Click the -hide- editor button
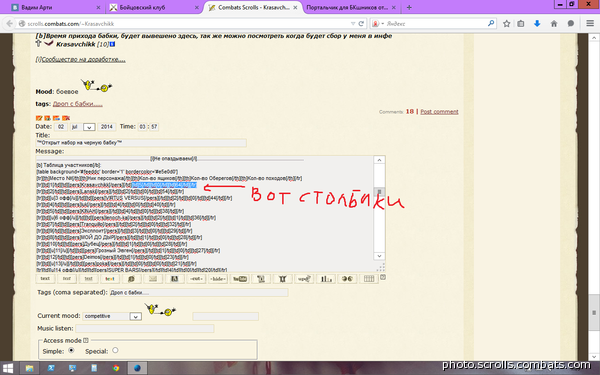The image size is (600, 375). [x=218, y=279]
